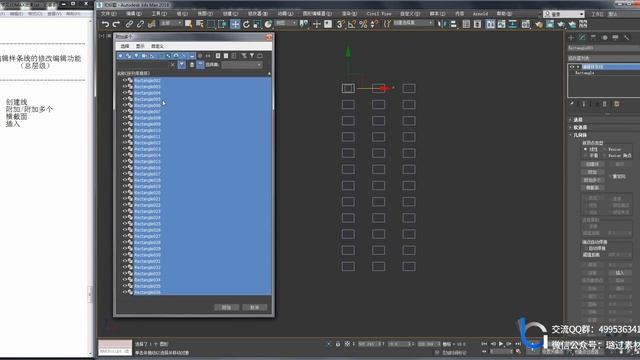Click the Mirror tool icon
This screenshot has width=640, height=360.
click(442, 24)
